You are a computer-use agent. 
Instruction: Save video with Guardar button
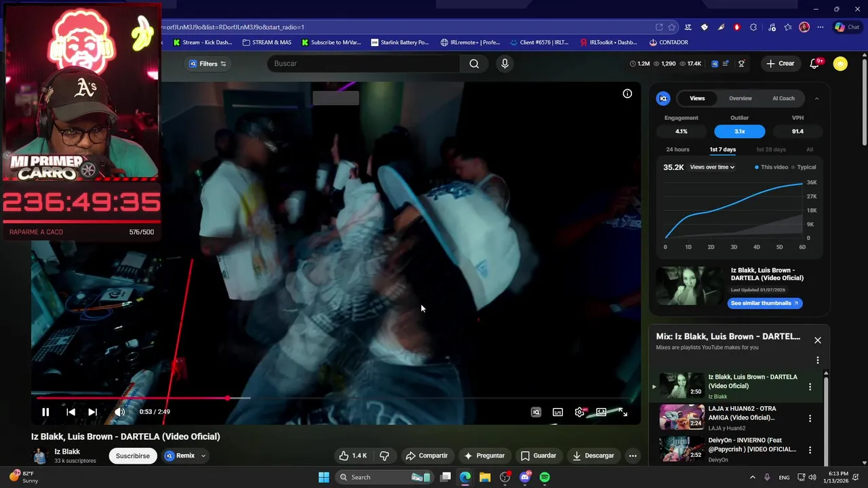(538, 456)
